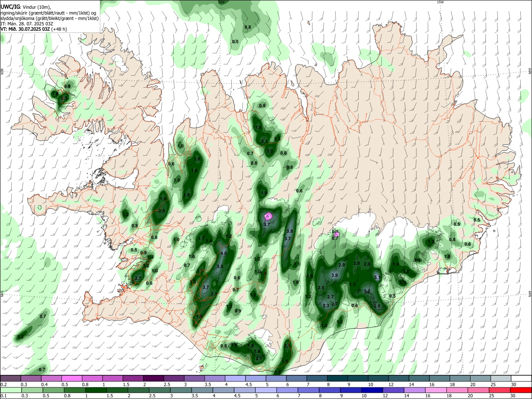Click the '3.3' precipitation value on the map
The width and height of the screenshot is (532, 399).
pyautogui.click(x=326, y=305)
